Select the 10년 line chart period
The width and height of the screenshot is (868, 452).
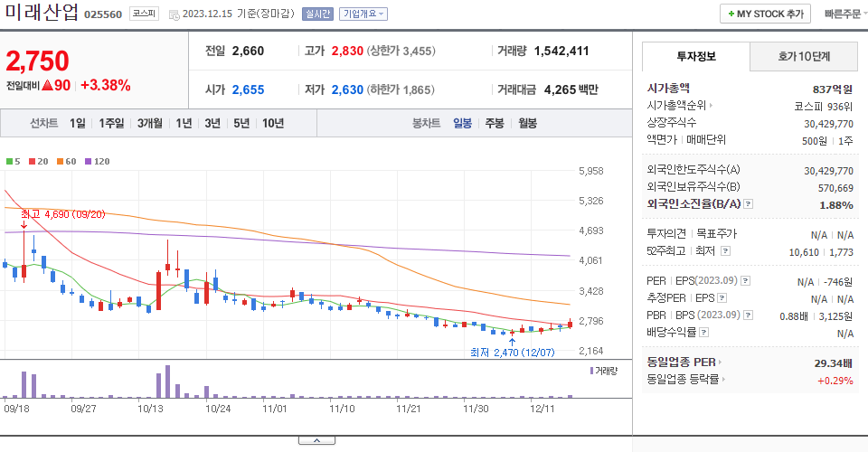tap(273, 123)
